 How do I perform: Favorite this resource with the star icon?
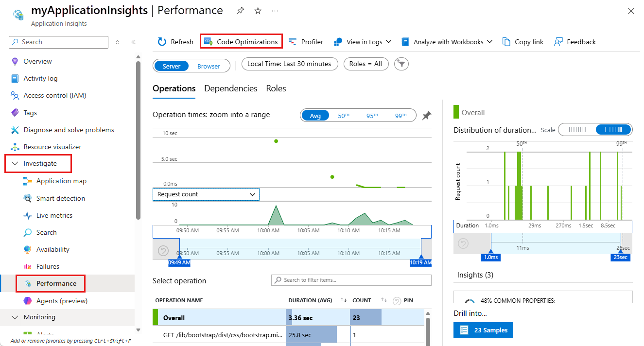[x=258, y=11]
